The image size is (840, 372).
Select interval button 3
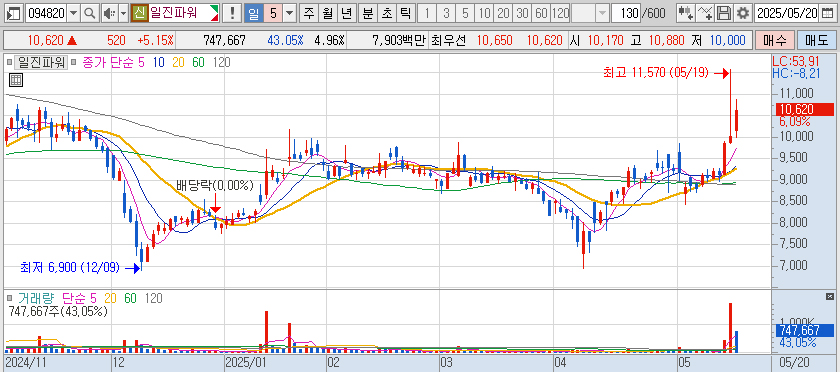[446, 13]
